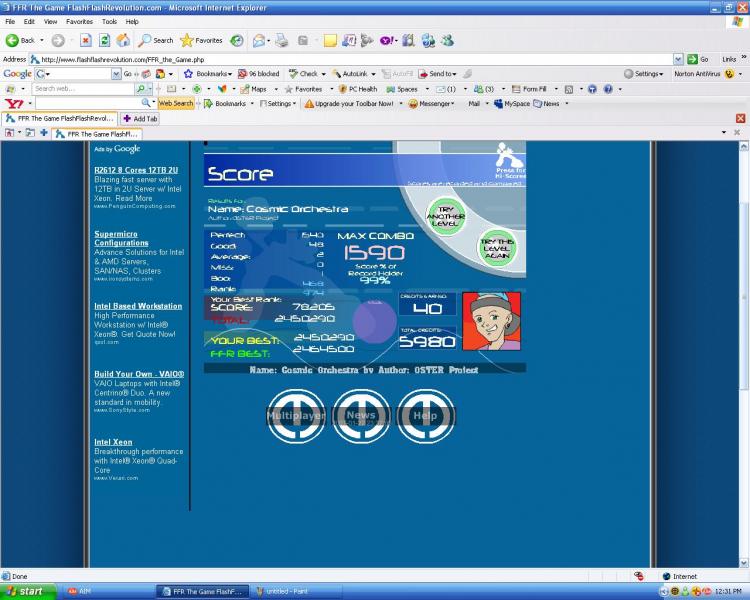Click the Try Another Level button

pyautogui.click(x=446, y=214)
